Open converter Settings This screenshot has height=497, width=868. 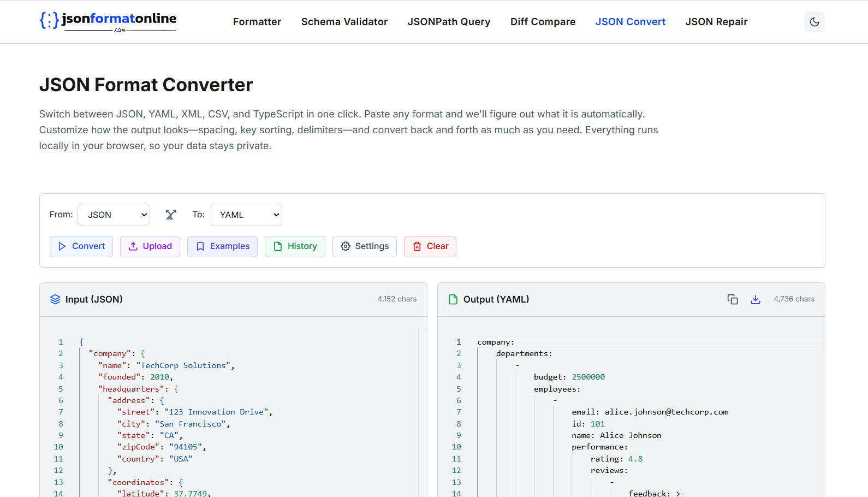point(365,246)
